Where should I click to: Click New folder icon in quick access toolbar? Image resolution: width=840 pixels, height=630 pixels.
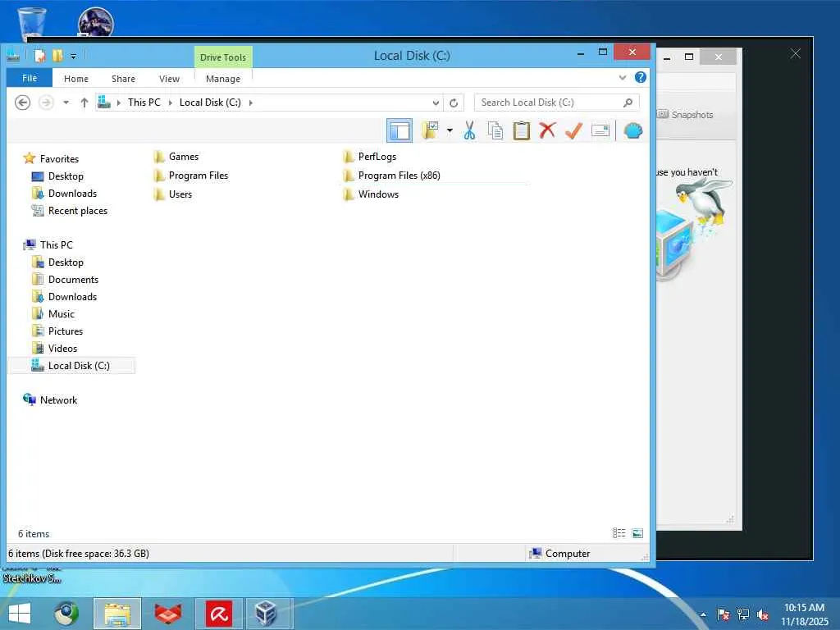click(58, 56)
